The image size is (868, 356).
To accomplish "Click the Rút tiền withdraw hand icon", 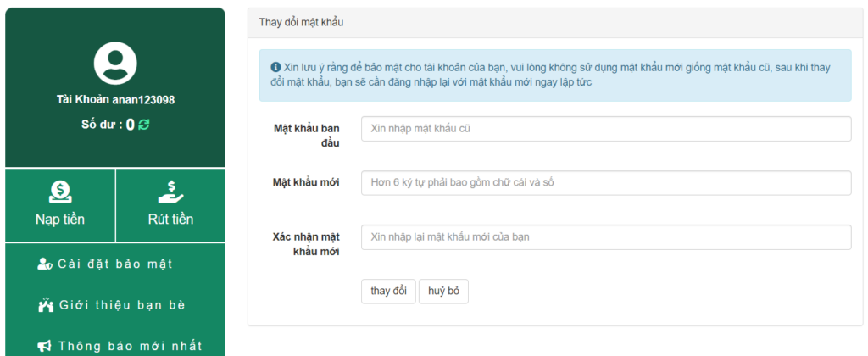I will pyautogui.click(x=170, y=192).
